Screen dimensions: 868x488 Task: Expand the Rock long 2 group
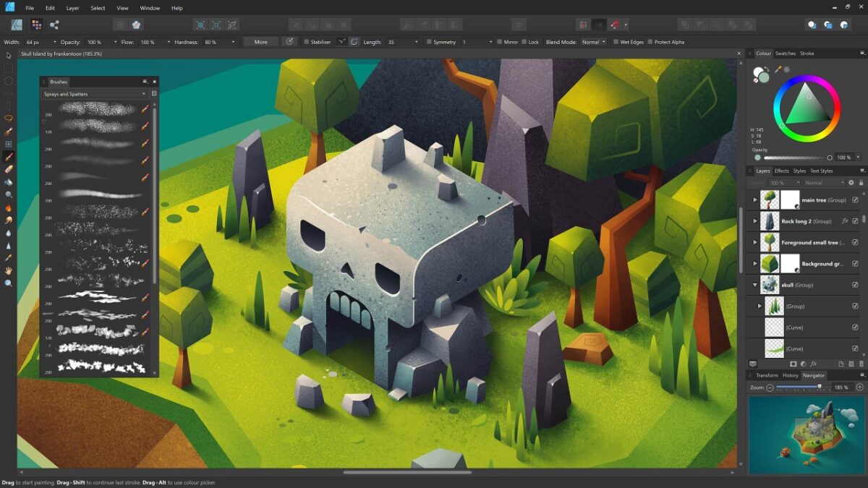pos(755,221)
